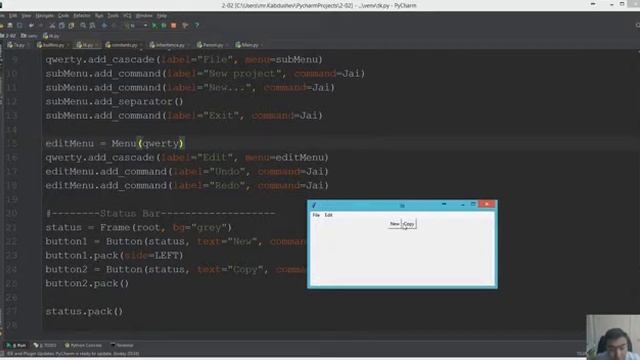Image resolution: width=640 pixels, height=360 pixels.
Task: Click the Open folder toolbar icon
Action: coord(2,25)
